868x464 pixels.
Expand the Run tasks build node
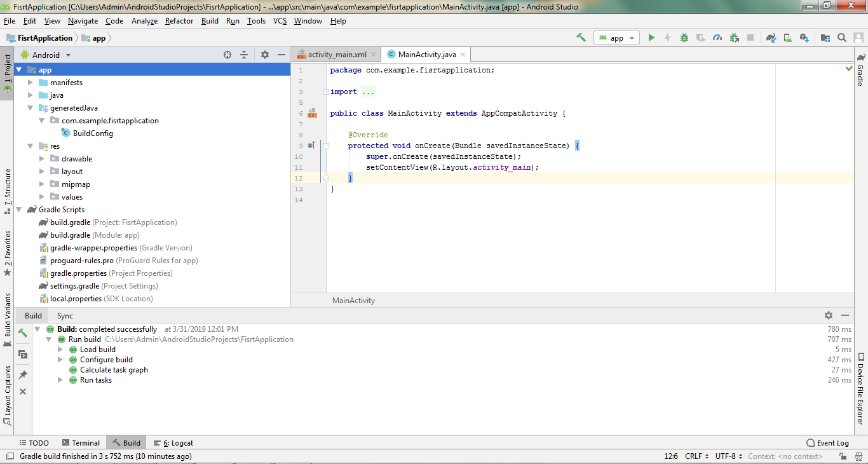60,380
